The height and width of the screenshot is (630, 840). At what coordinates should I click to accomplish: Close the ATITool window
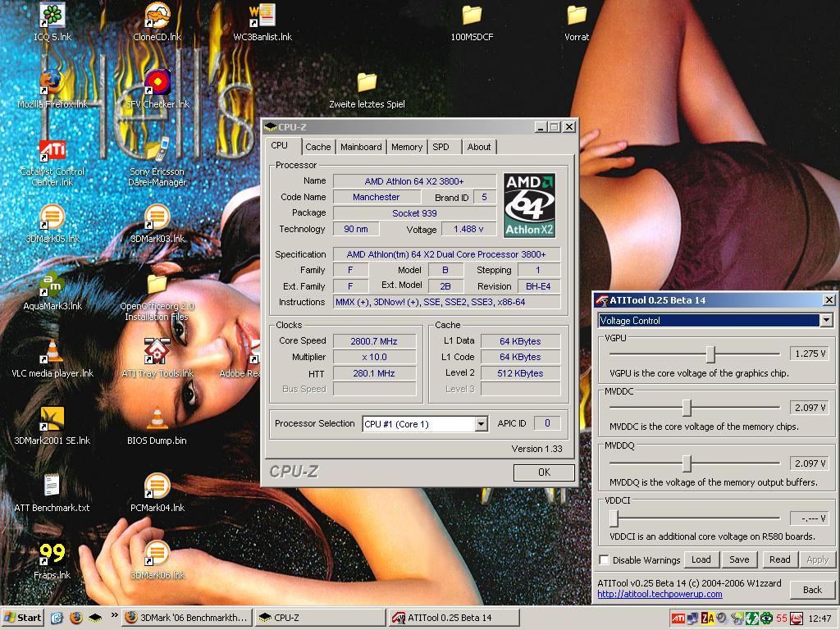[x=829, y=300]
